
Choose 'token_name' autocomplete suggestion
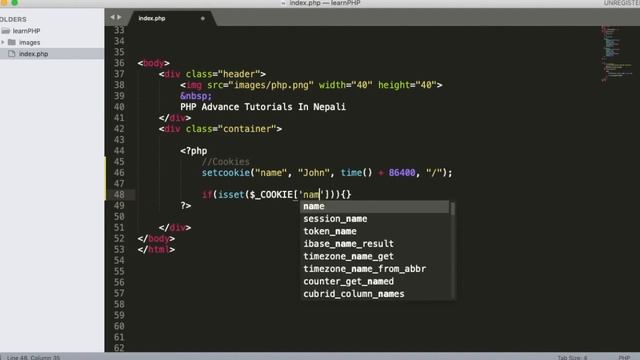375,231
